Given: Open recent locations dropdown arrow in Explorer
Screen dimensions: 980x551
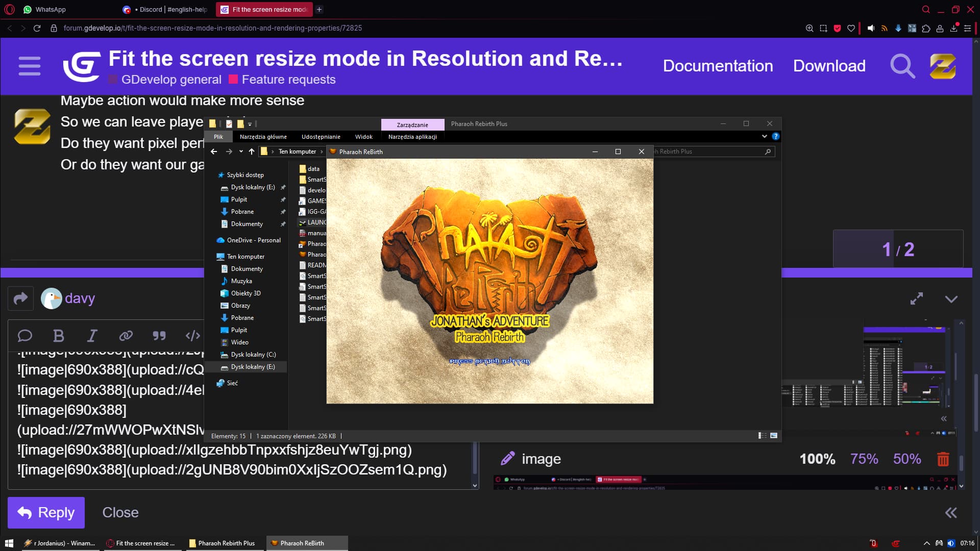Looking at the screenshot, I should (x=241, y=152).
